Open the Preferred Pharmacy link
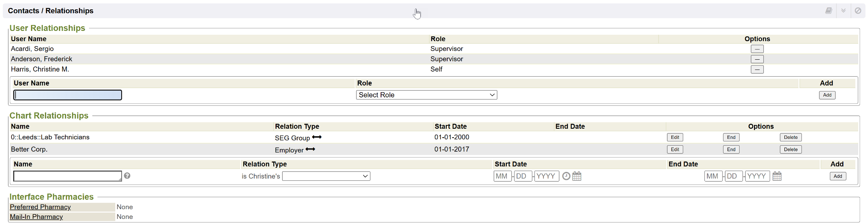This screenshot has height=224, width=868. click(40, 207)
